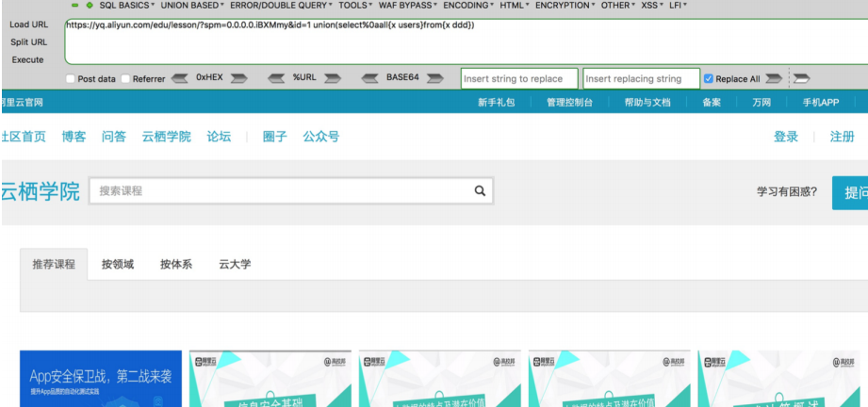The height and width of the screenshot is (407, 868).
Task: Click the Insert replacing string field
Action: tap(641, 78)
